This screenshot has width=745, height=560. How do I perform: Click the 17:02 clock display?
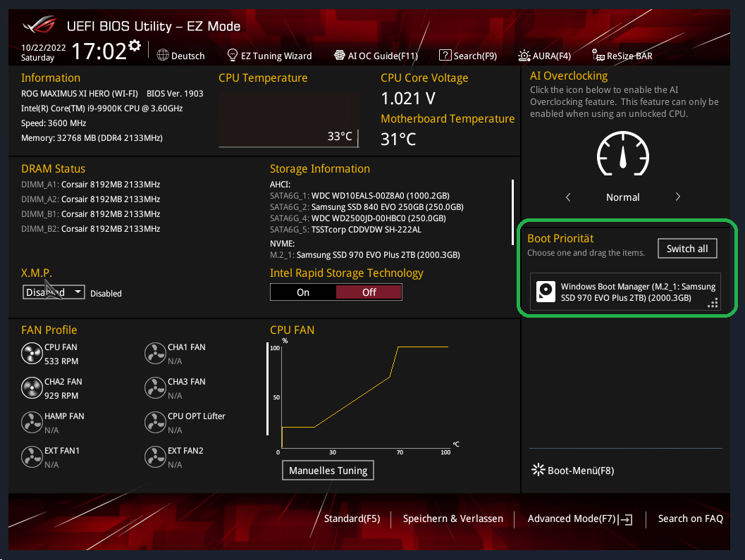(99, 51)
